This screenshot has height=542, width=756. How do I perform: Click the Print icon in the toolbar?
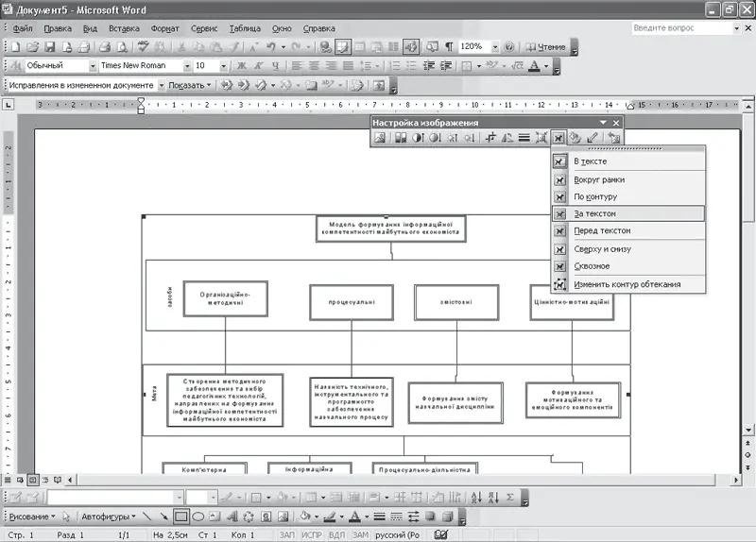pyautogui.click(x=105, y=46)
